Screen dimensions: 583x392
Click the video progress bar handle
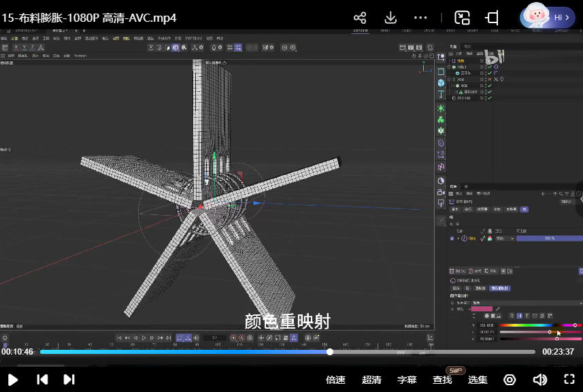(330, 352)
